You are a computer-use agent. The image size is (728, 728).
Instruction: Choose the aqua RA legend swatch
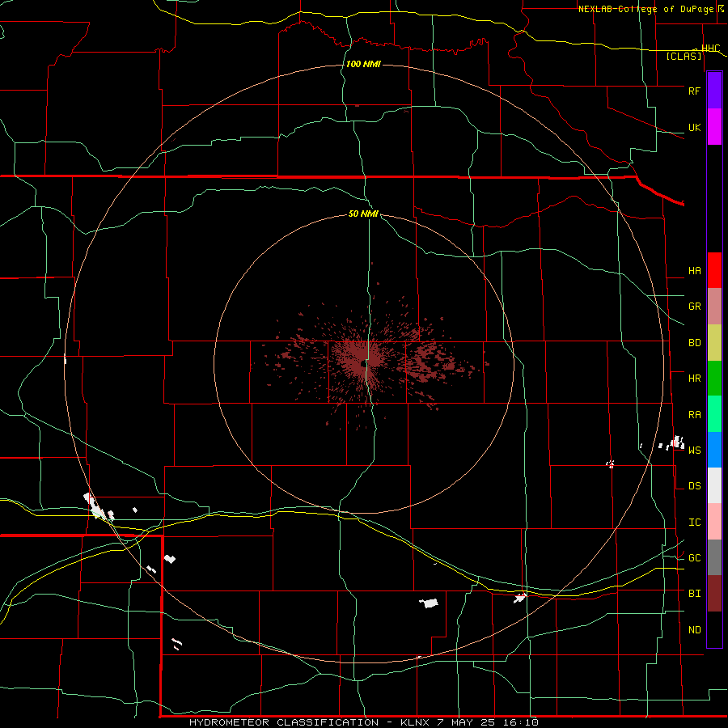(714, 414)
